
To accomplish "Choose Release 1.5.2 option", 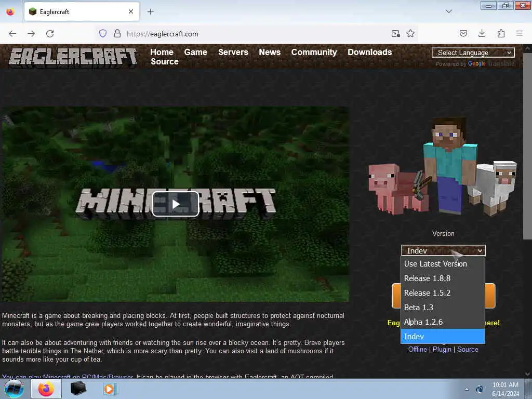I will click(443, 293).
